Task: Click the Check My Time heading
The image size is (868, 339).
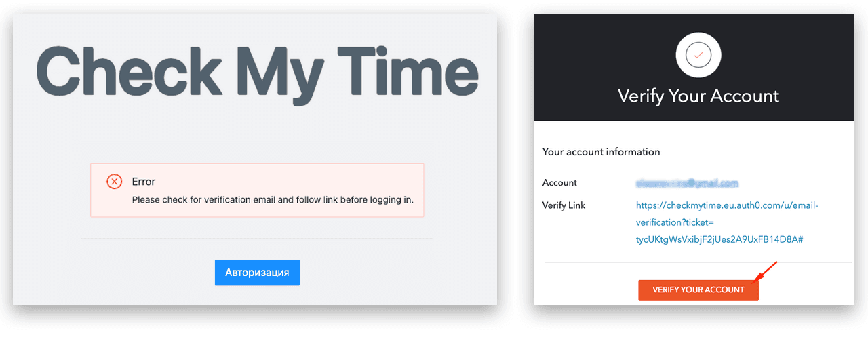Action: (x=257, y=71)
